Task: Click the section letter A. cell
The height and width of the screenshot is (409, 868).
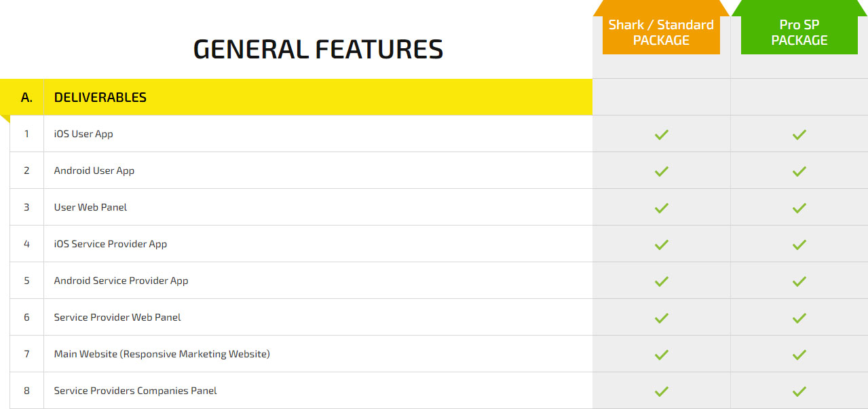Action: click(x=26, y=97)
